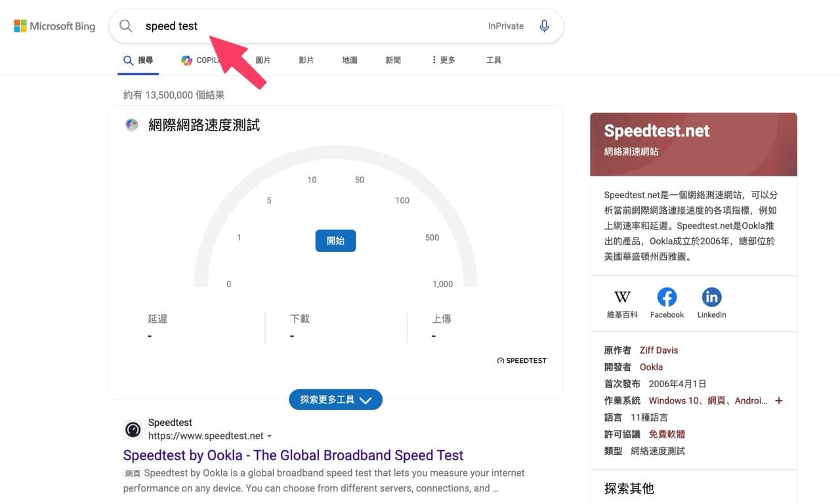The height and width of the screenshot is (504, 840).
Task: Follow the Ookla developer link
Action: pos(651,367)
